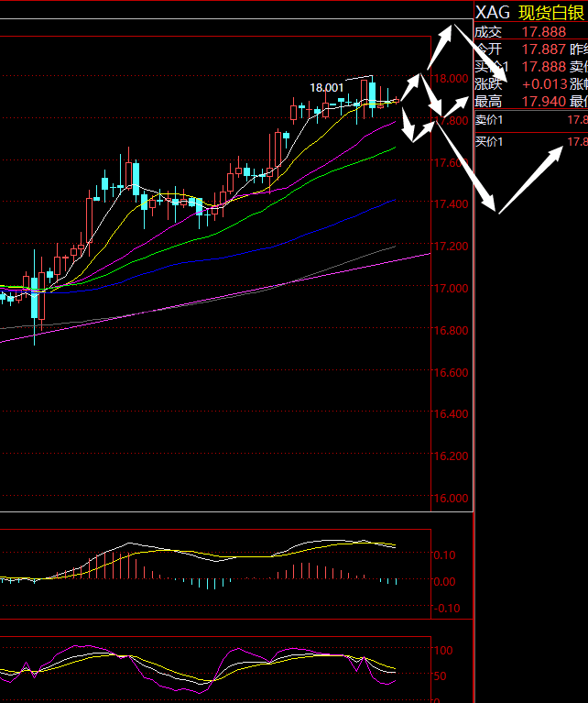Click the 买价1 row label below 卖价1
Screen dimensions: 588x703
(x=489, y=142)
